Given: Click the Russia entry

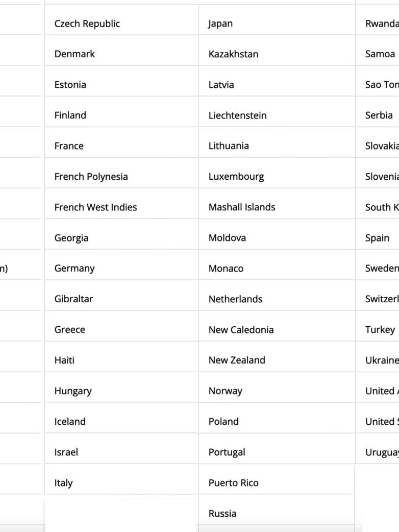Looking at the screenshot, I should click(x=222, y=514).
